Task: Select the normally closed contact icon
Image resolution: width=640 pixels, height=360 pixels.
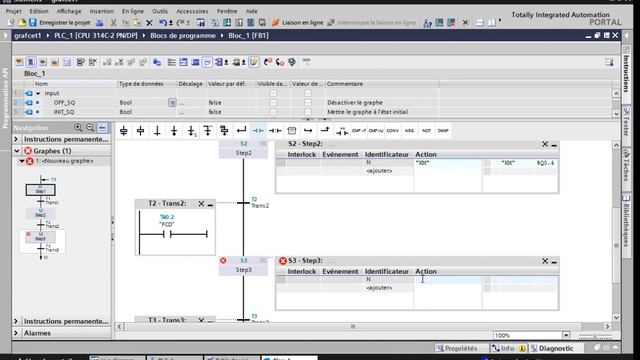Action: 275,131
